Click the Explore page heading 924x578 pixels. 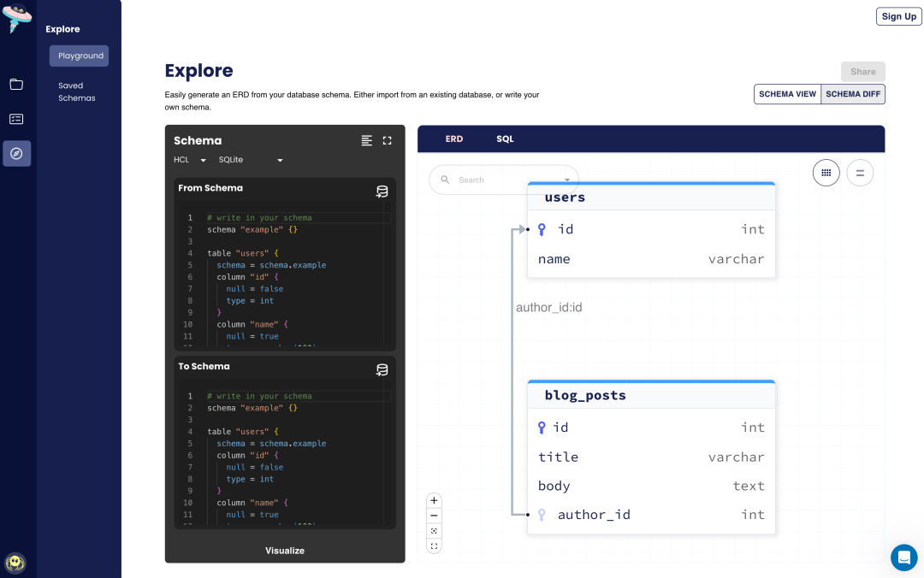(198, 71)
